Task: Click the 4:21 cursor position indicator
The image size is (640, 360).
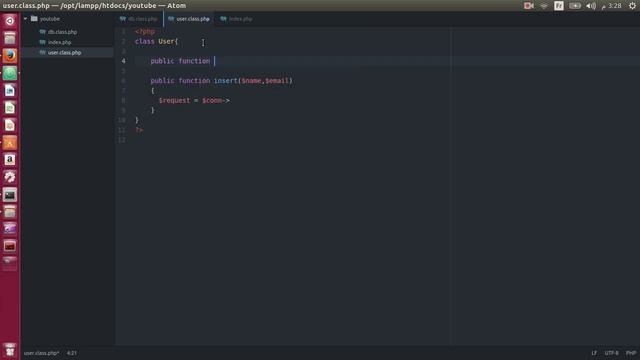Action: click(x=72, y=353)
